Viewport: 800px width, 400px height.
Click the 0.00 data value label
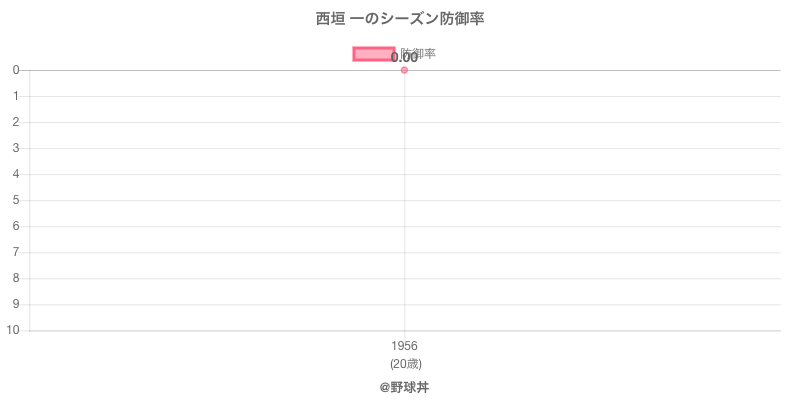404,58
